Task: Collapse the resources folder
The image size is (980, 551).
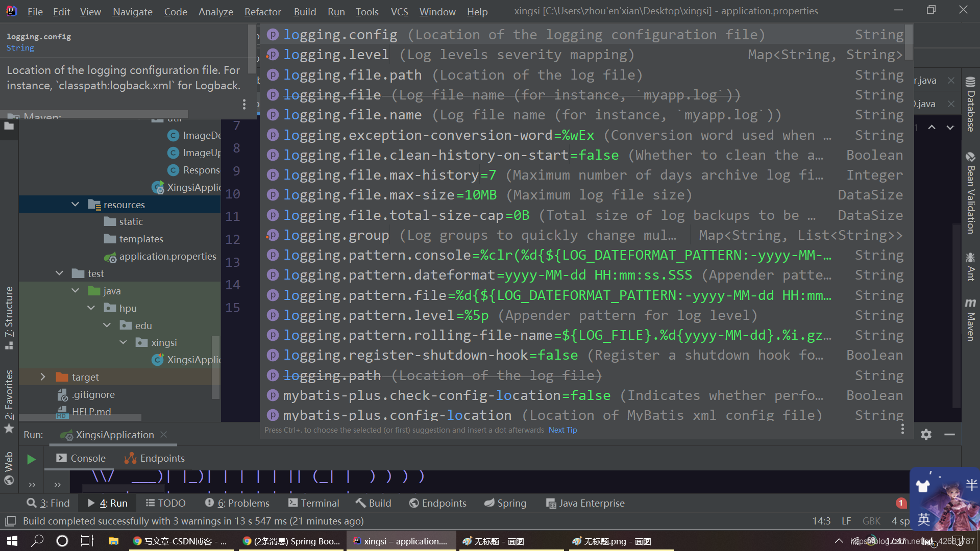Action: (75, 204)
